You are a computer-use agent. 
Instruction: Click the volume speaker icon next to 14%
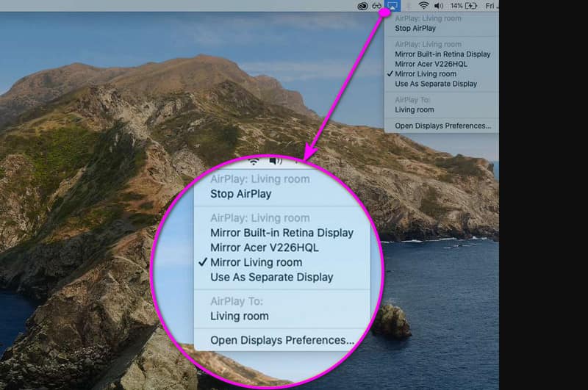438,6
